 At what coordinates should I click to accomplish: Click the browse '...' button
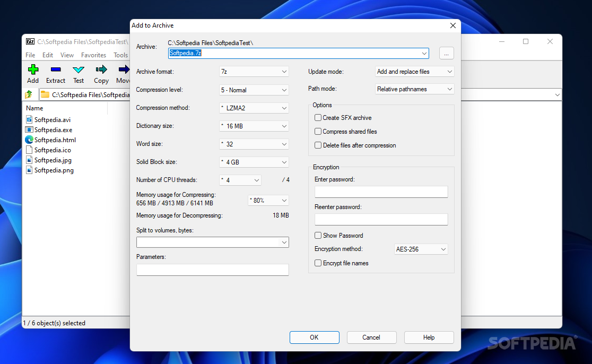[446, 53]
